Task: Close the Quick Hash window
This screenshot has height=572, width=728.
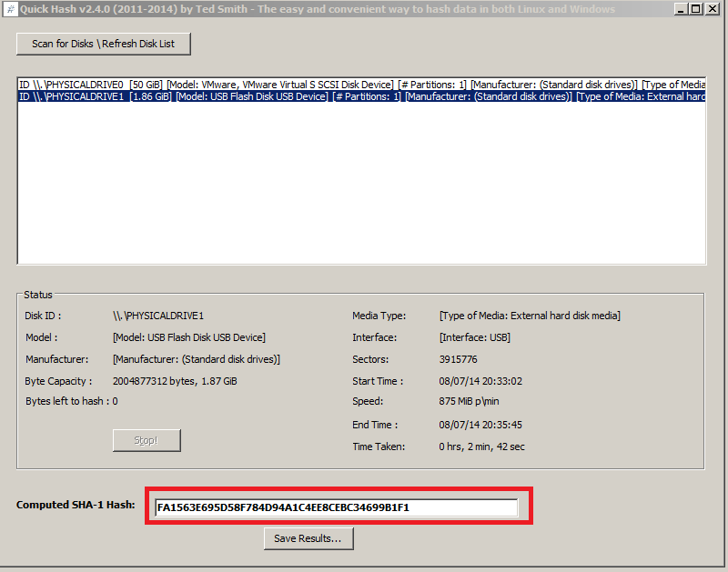Action: (713, 9)
